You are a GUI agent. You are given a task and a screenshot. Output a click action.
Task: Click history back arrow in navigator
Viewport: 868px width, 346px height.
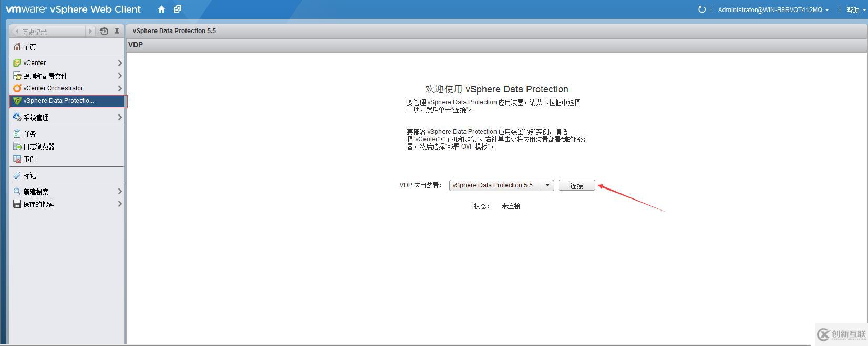(x=17, y=32)
